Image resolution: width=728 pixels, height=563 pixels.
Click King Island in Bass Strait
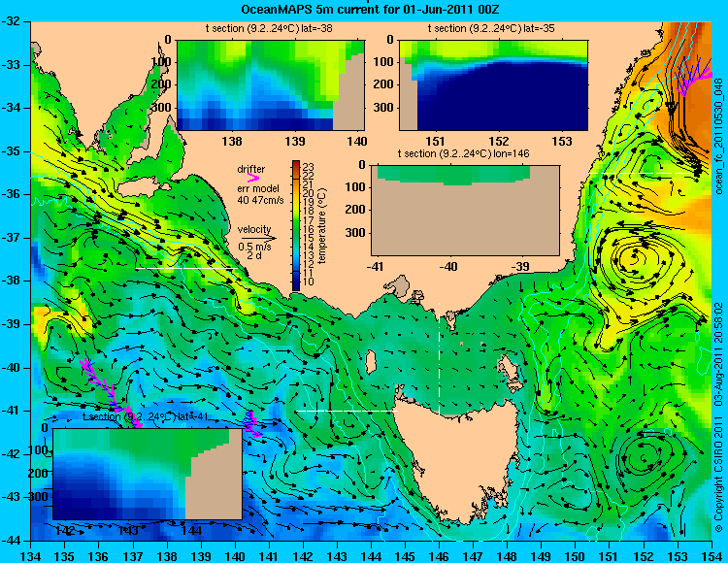tap(371, 360)
